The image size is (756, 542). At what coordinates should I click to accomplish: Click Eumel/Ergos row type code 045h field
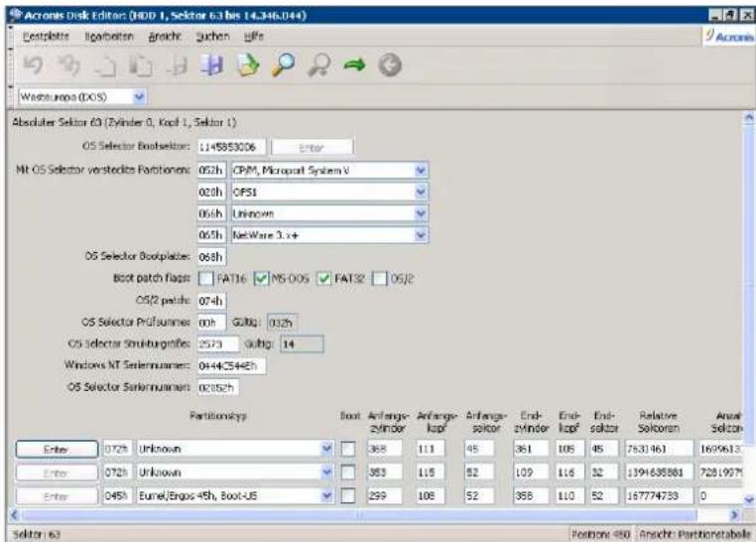117,495
